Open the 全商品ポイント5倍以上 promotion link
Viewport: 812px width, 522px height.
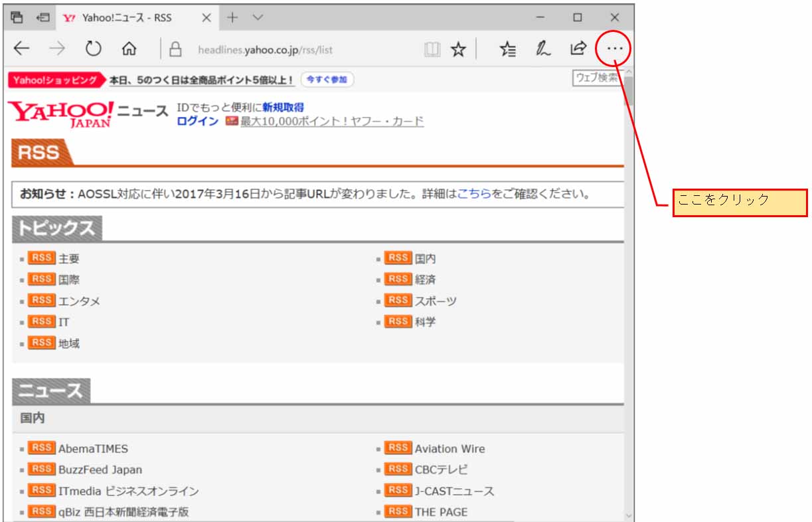(x=201, y=80)
